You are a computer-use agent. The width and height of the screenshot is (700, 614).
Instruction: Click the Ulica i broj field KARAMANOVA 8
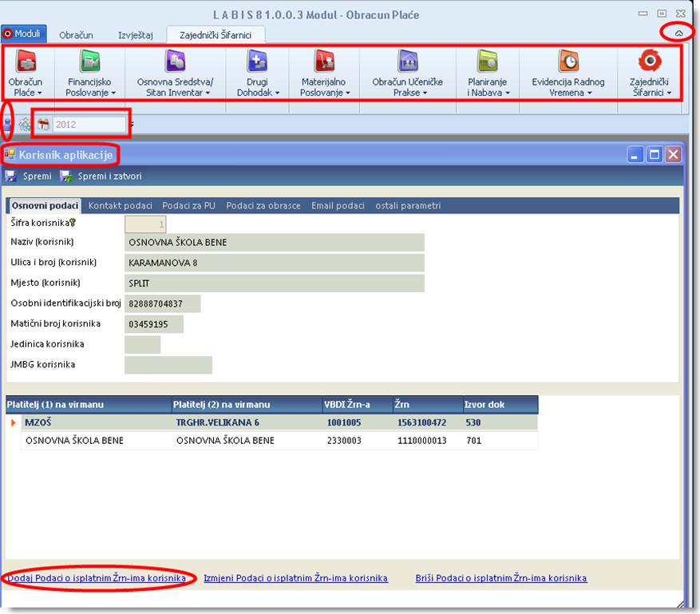[274, 263]
